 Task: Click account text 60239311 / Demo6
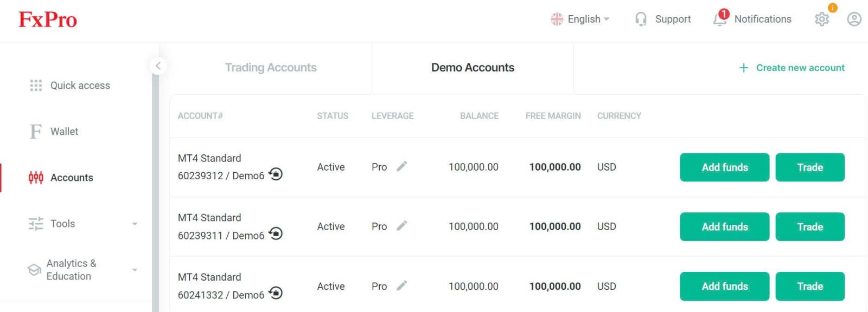(x=221, y=235)
